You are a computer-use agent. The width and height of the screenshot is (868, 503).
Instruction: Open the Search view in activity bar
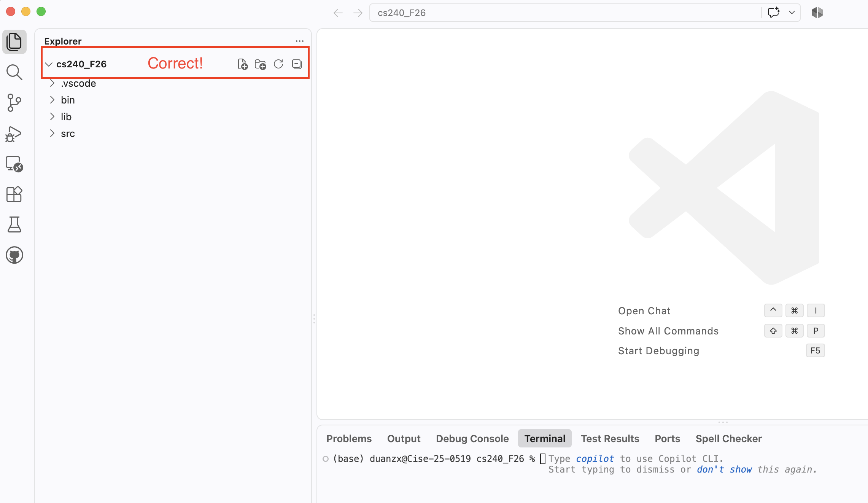pos(14,72)
